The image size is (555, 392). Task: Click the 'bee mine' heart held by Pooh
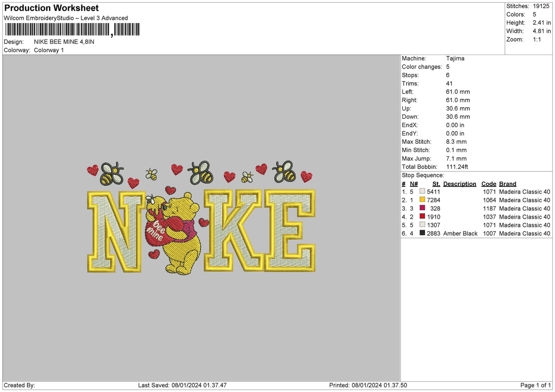tap(162, 229)
